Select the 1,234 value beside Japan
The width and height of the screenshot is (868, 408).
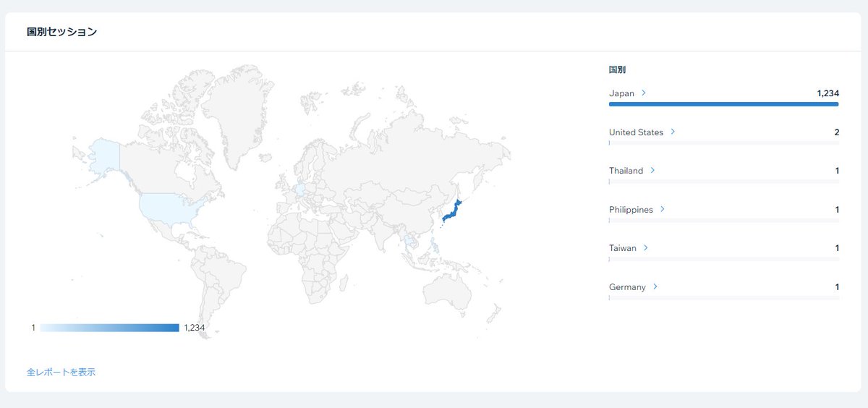(x=827, y=93)
